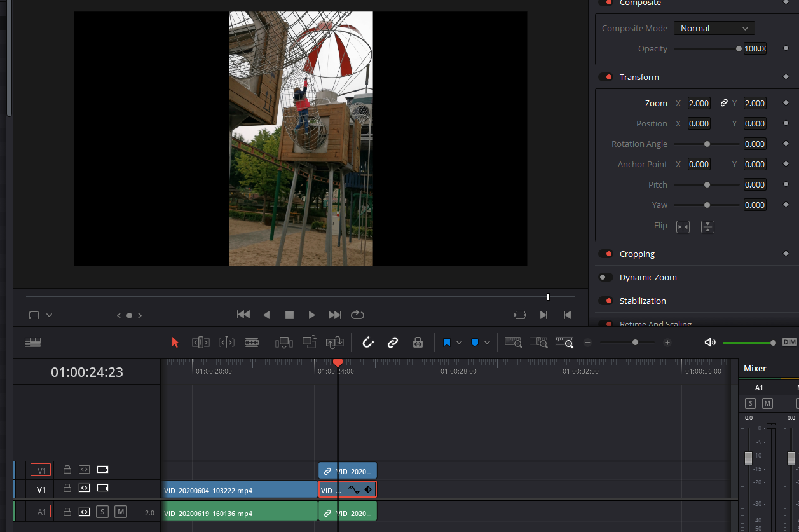Toggle linked selection chain icon
The height and width of the screenshot is (532, 799).
[x=393, y=343]
